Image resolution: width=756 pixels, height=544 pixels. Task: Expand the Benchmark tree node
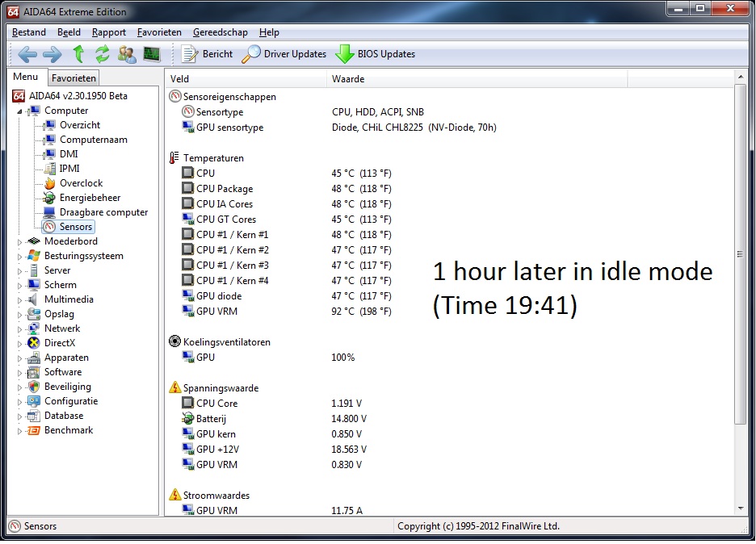19,431
